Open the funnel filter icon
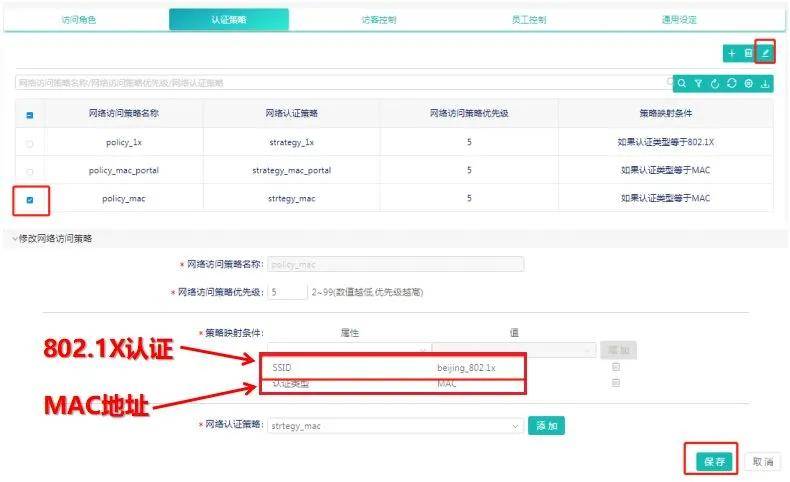The height and width of the screenshot is (482, 790). point(698,84)
